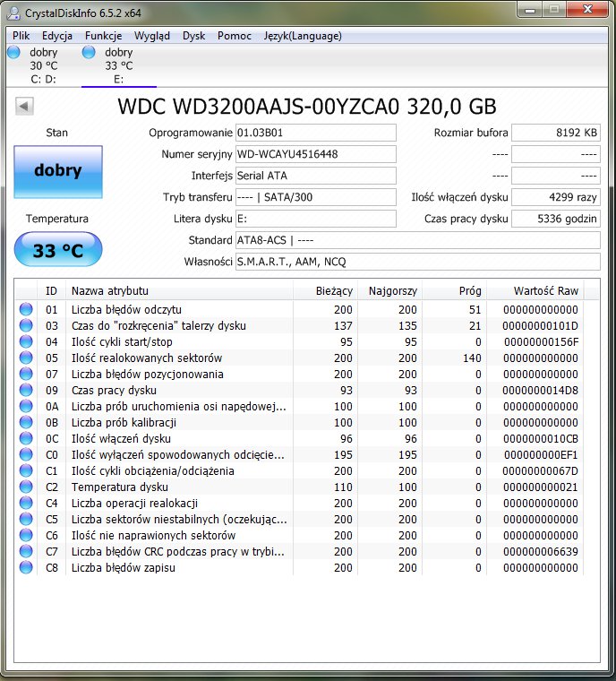Click status icon of Ilość cykli start/stop
This screenshot has height=681, width=616.
click(26, 341)
